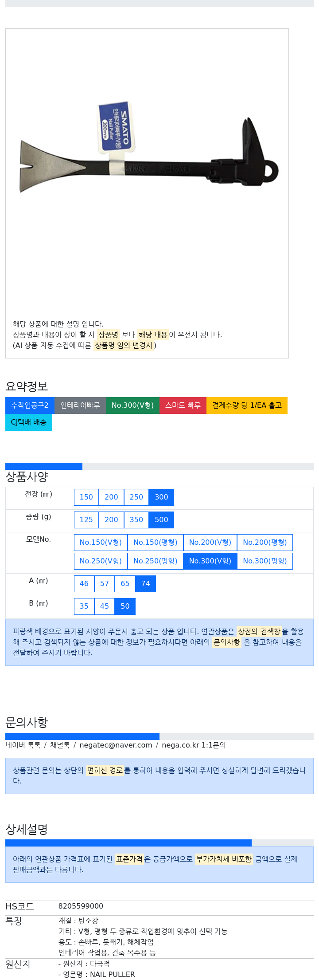Choose the 45 option for dimension B

[x=105, y=606]
